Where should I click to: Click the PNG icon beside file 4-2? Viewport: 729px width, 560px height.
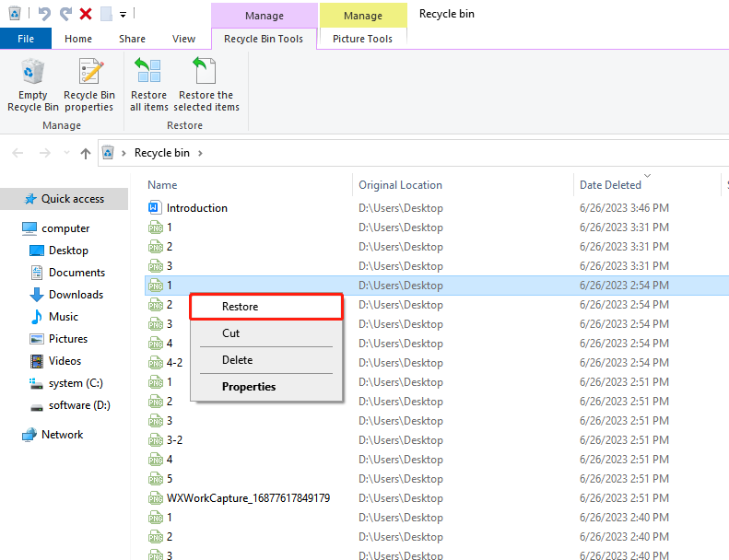[x=155, y=363]
